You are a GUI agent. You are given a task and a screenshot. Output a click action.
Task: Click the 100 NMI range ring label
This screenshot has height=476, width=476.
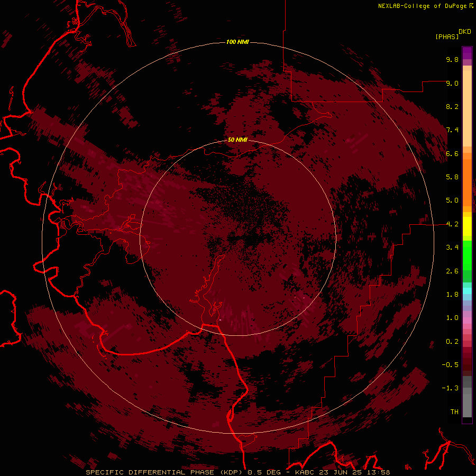point(237,42)
